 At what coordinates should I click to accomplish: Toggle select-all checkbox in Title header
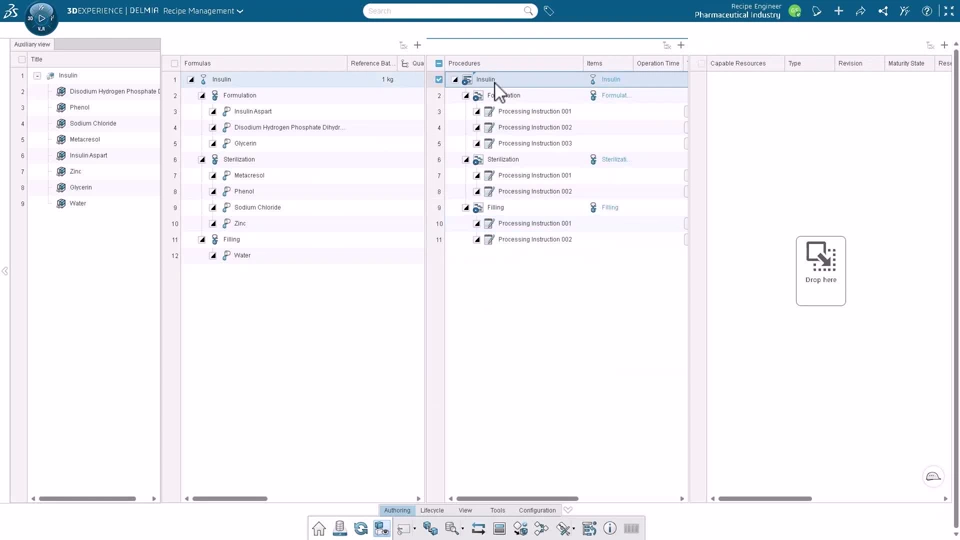tap(22, 59)
